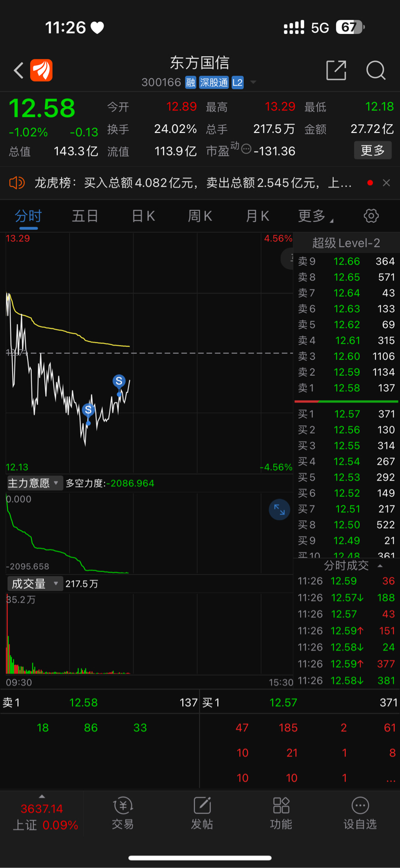This screenshot has height=868, width=400.
Task: Tap the 市盈 dynamic info icon
Action: tap(246, 149)
